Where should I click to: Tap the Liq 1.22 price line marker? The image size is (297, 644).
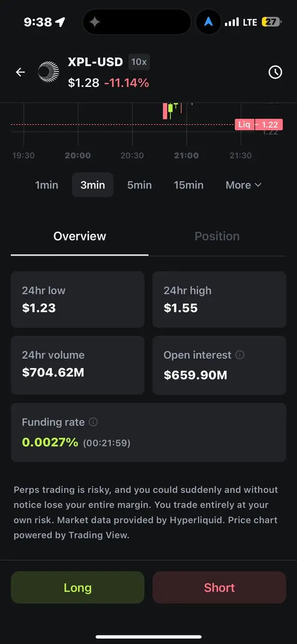(259, 125)
